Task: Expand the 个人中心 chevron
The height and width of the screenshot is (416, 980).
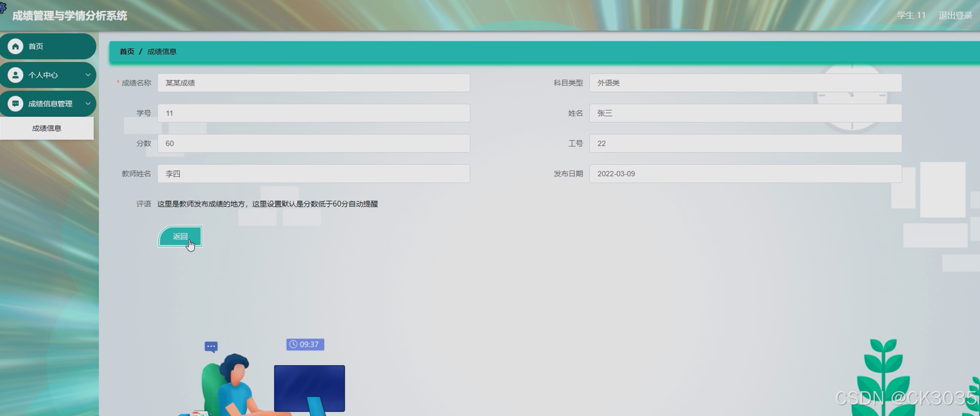Action: [88, 75]
